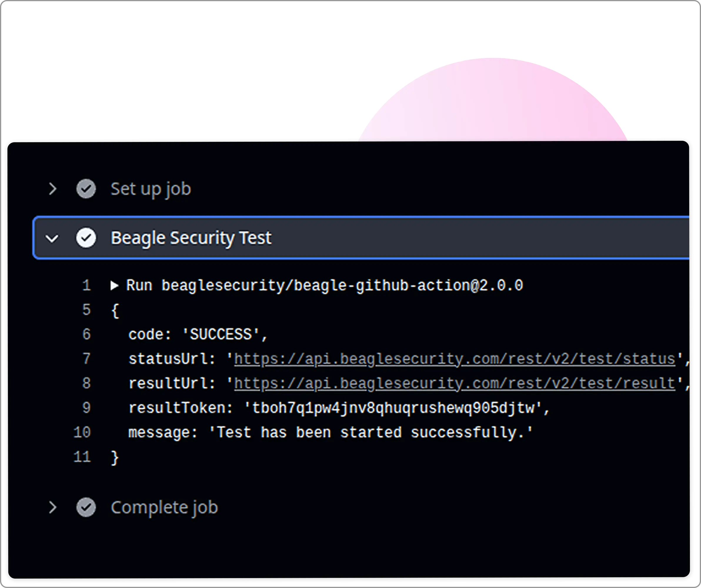This screenshot has height=588, width=701.
Task: Click the message key label
Action: [163, 433]
